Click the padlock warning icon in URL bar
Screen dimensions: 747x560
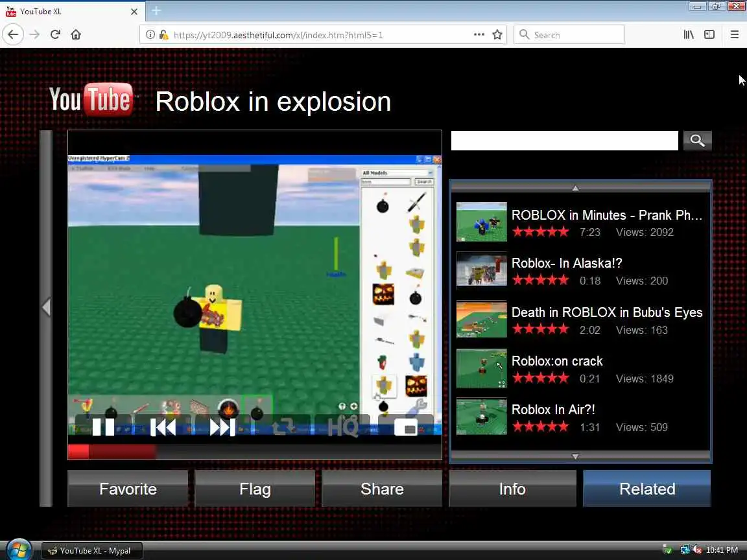pos(163,34)
